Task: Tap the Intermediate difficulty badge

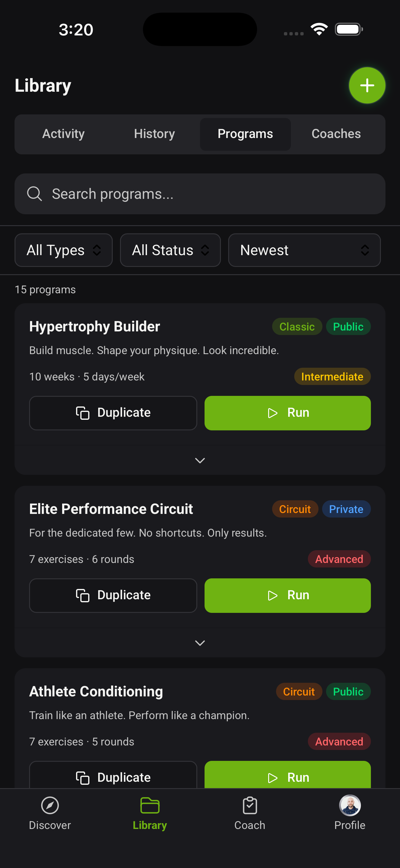Action: click(x=332, y=376)
